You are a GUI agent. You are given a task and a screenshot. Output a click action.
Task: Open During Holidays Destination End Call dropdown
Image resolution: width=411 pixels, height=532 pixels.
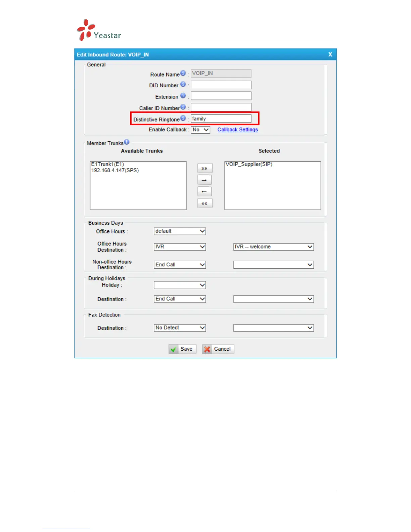click(x=180, y=299)
